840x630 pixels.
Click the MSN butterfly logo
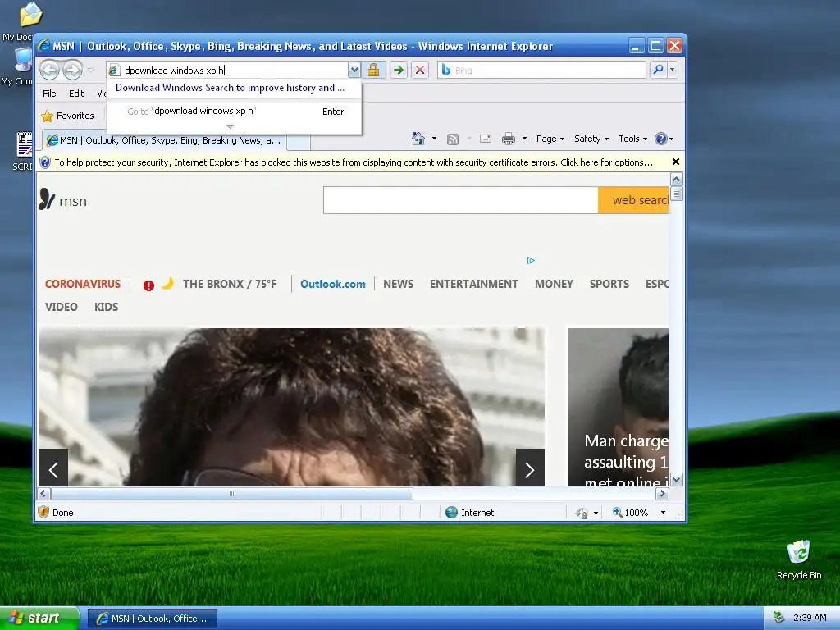point(47,199)
